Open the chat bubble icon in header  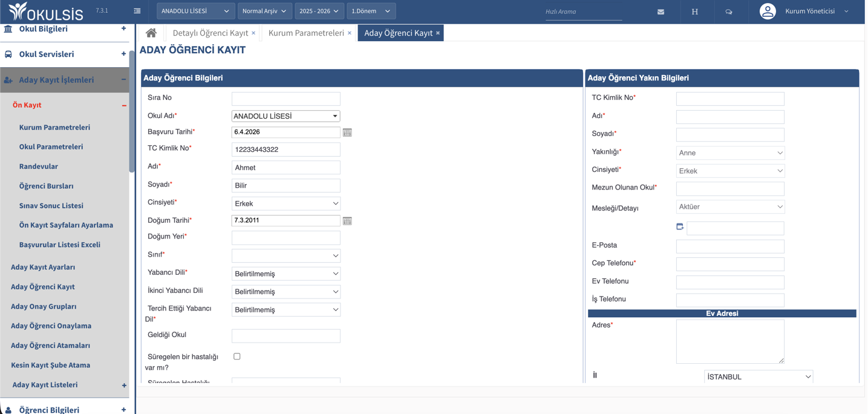pos(728,11)
